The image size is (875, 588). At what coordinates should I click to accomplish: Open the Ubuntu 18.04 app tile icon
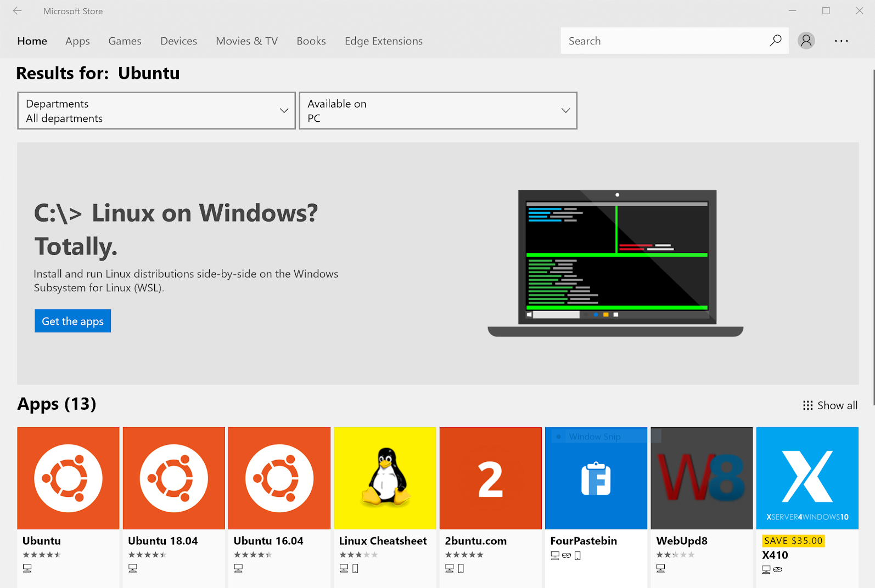174,478
